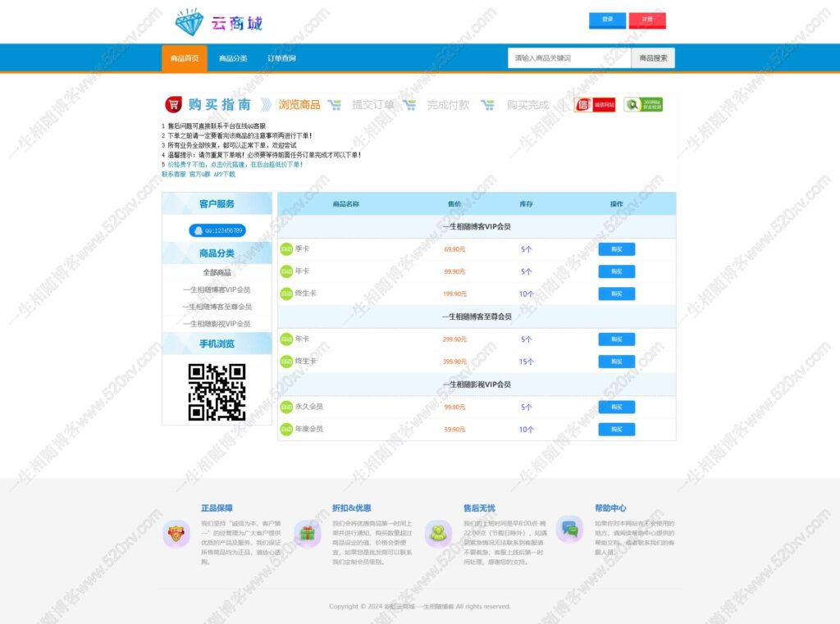
Task: Click the mobile browsing QR code
Action: pyautogui.click(x=217, y=394)
